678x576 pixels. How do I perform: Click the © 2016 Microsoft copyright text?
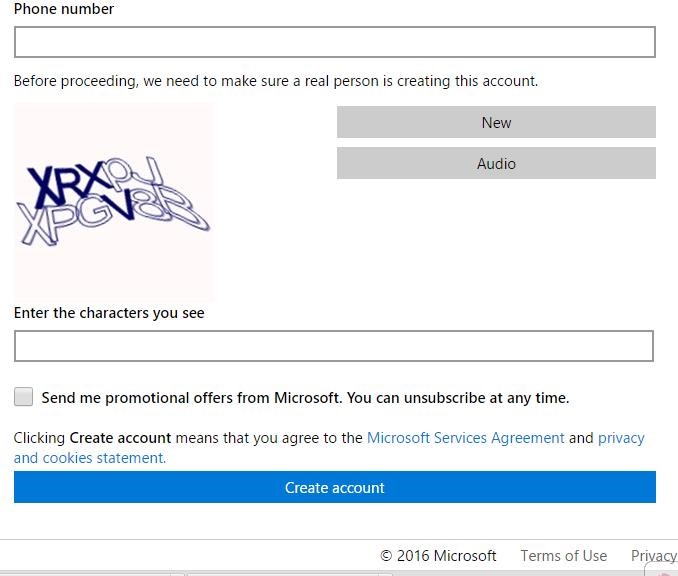tap(438, 556)
